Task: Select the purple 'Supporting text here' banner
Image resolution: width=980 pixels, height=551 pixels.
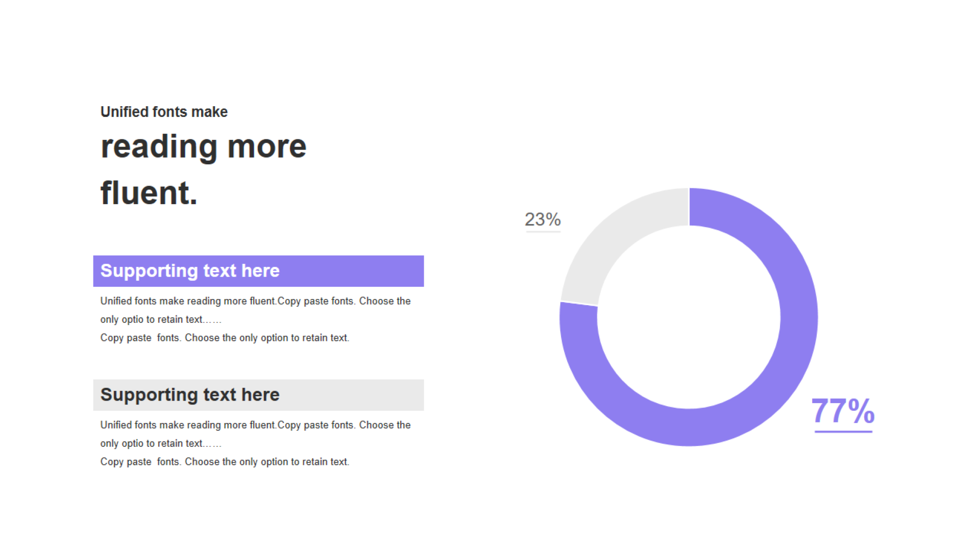Action: pyautogui.click(x=258, y=271)
